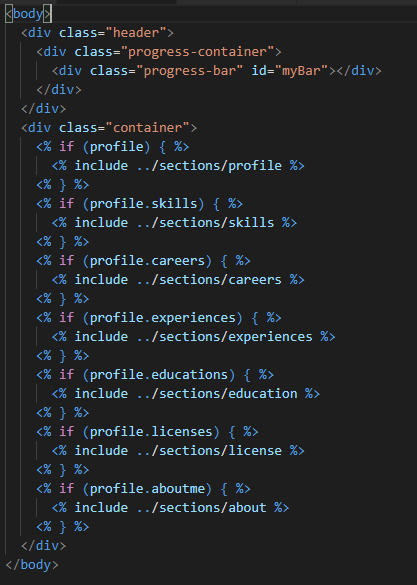Click the "myBar" id value
Image resolution: width=417 pixels, height=585 pixels.
click(301, 71)
